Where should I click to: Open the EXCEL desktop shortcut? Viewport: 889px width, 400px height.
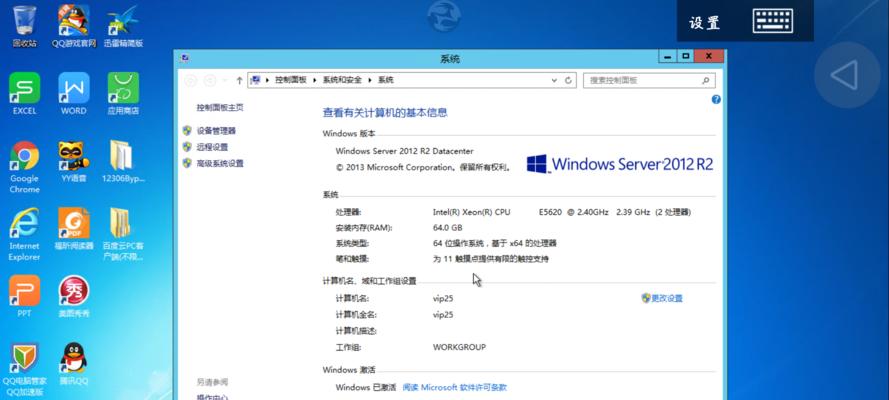24,93
